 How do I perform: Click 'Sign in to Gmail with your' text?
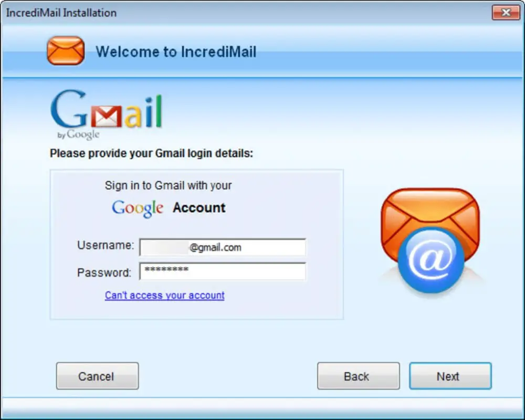coord(168,185)
